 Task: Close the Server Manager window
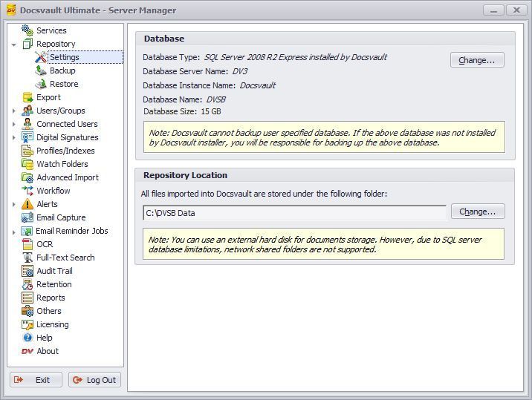[516, 10]
